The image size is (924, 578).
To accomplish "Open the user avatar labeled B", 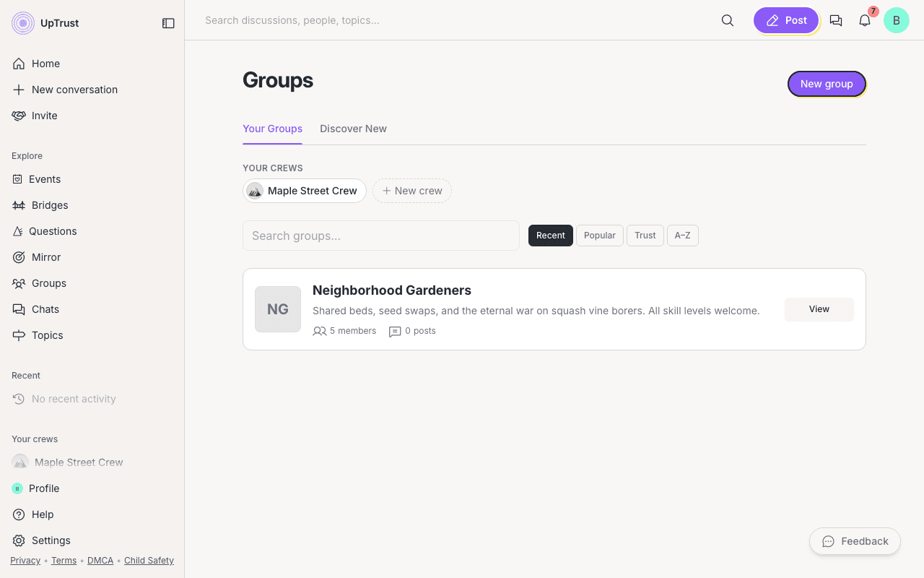I will click(x=897, y=20).
